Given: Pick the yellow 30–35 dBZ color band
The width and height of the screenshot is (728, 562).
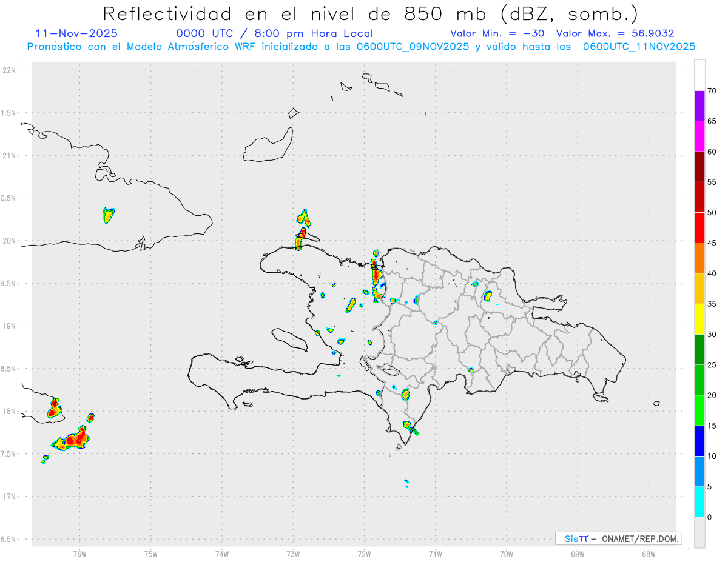Looking at the screenshot, I should [x=699, y=319].
